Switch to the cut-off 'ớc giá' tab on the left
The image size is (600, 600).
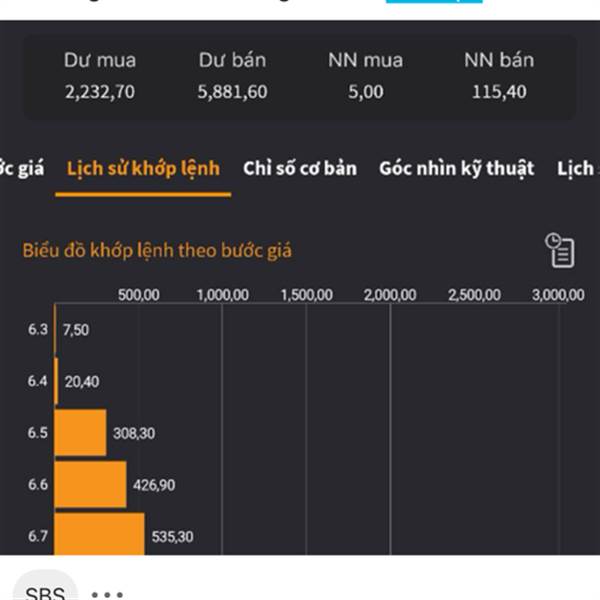(22, 168)
